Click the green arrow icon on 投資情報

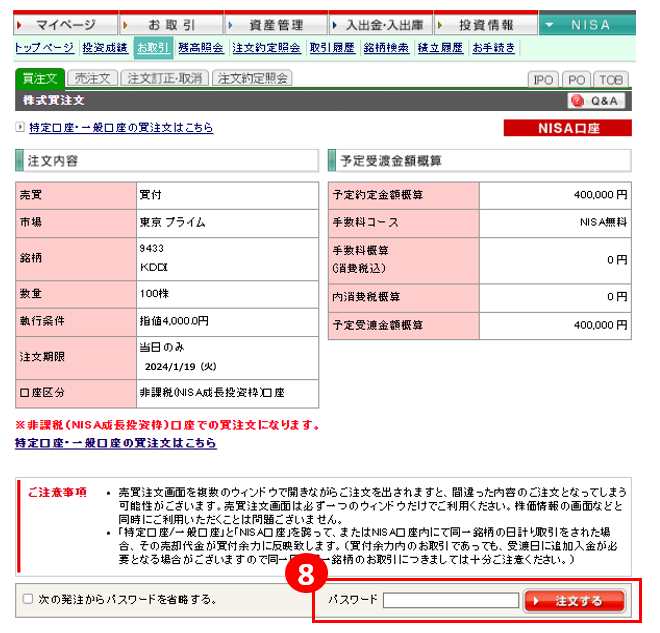[x=440, y=25]
